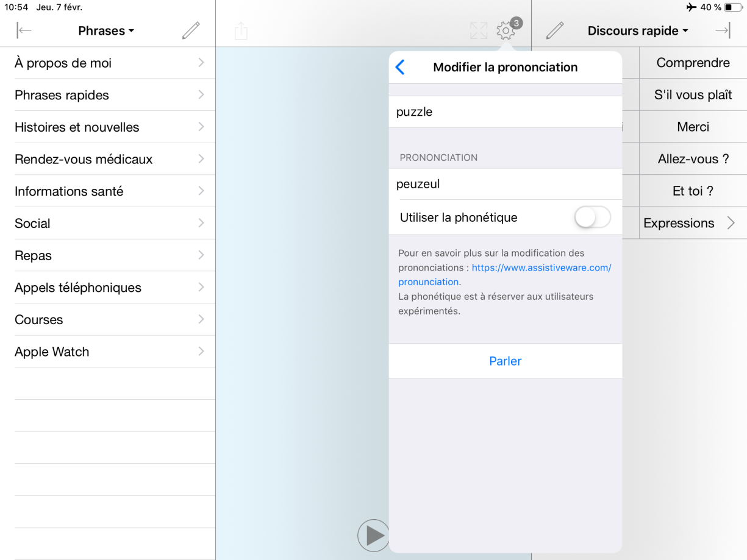Image resolution: width=747 pixels, height=560 pixels.
Task: Expand Informations santé chevron
Action: (x=201, y=191)
